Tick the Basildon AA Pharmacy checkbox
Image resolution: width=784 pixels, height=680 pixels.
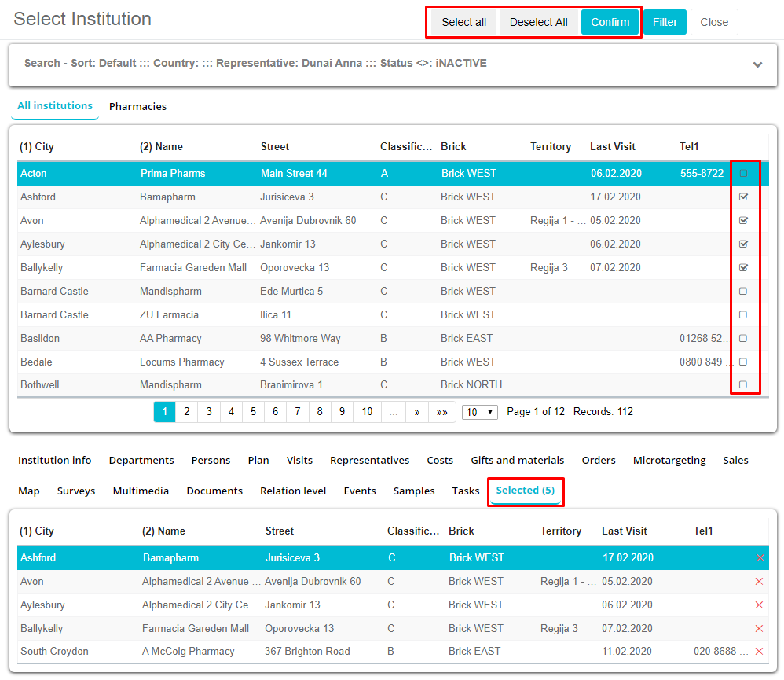pos(743,339)
